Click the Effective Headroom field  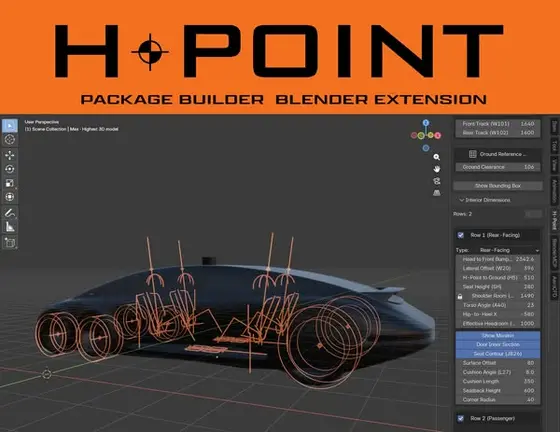tap(498, 324)
